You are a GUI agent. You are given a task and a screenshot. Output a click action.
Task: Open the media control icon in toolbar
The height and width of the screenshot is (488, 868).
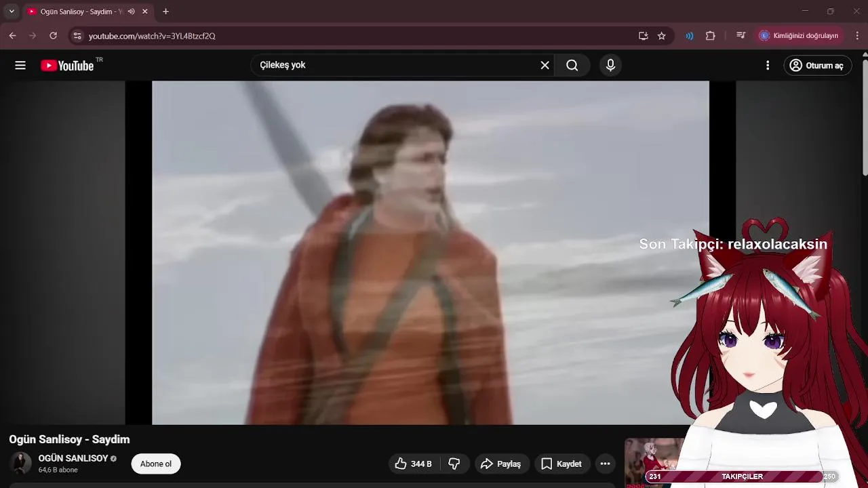[741, 36]
